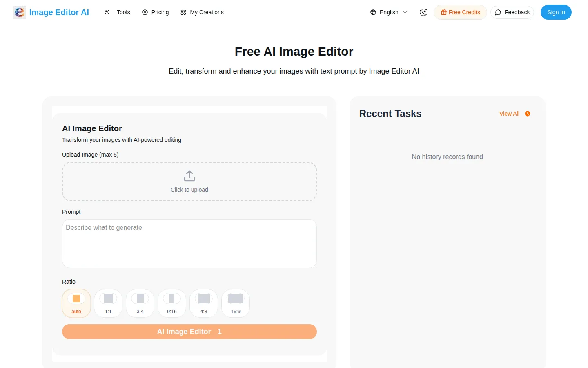Open the Image Editor AI home link
588x368 pixels.
51,12
